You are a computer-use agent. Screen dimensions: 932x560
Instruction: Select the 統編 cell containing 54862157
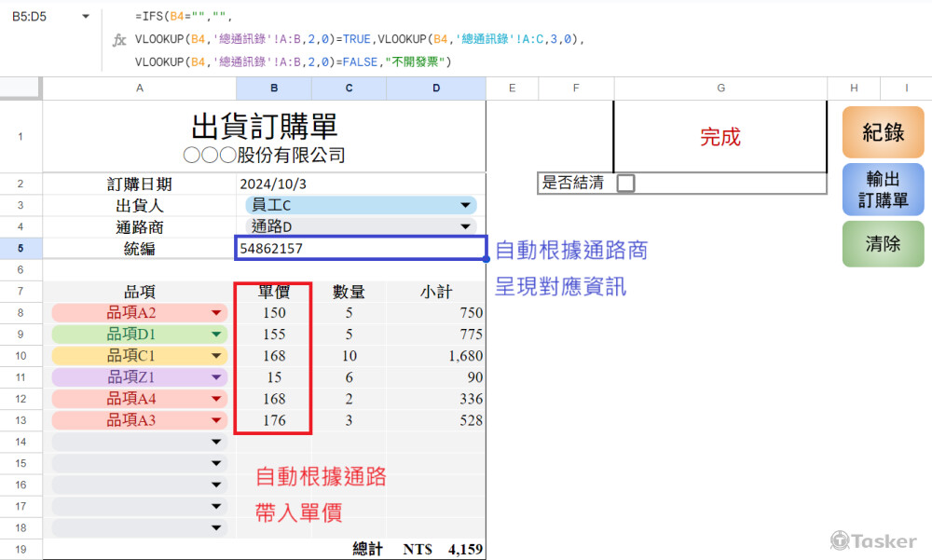pyautogui.click(x=361, y=247)
